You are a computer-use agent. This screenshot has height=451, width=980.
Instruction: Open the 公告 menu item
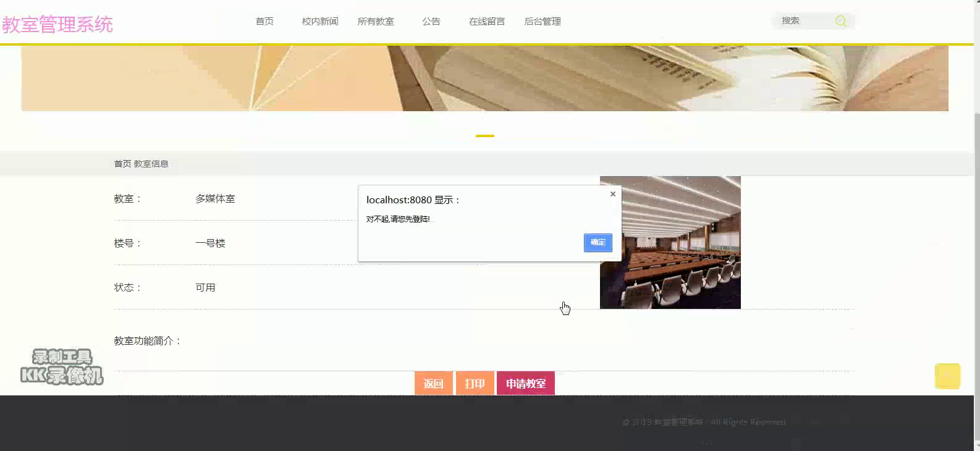pyautogui.click(x=431, y=21)
